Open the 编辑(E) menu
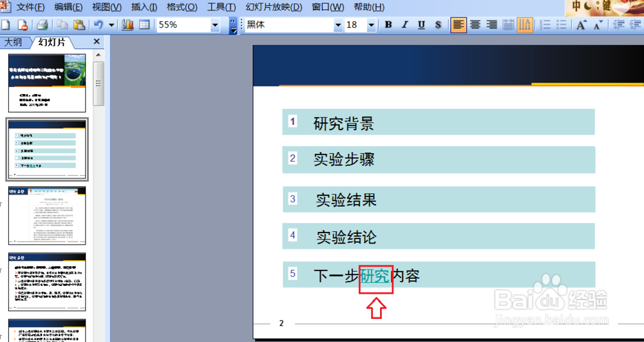The image size is (644, 342). tap(68, 7)
